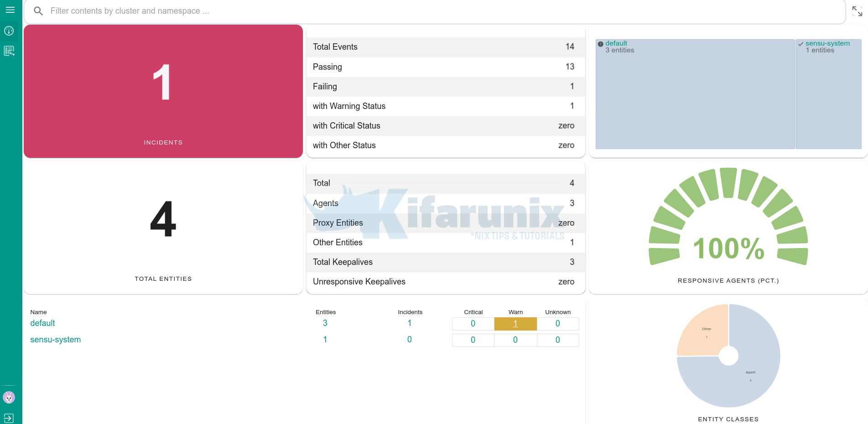This screenshot has height=424, width=868.
Task: Open the sensu-system namespace from the Name list
Action: point(55,340)
